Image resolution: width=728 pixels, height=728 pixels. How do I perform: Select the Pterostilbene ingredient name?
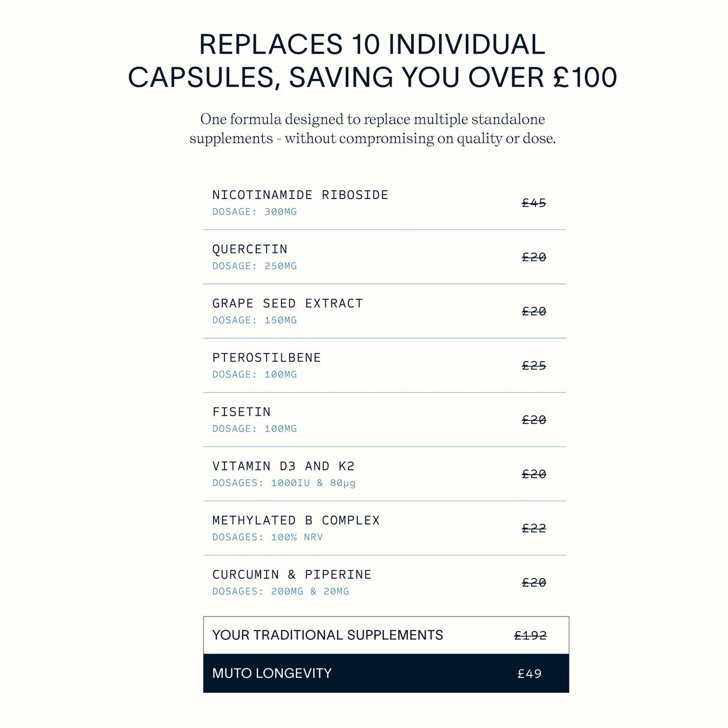pyautogui.click(x=267, y=358)
